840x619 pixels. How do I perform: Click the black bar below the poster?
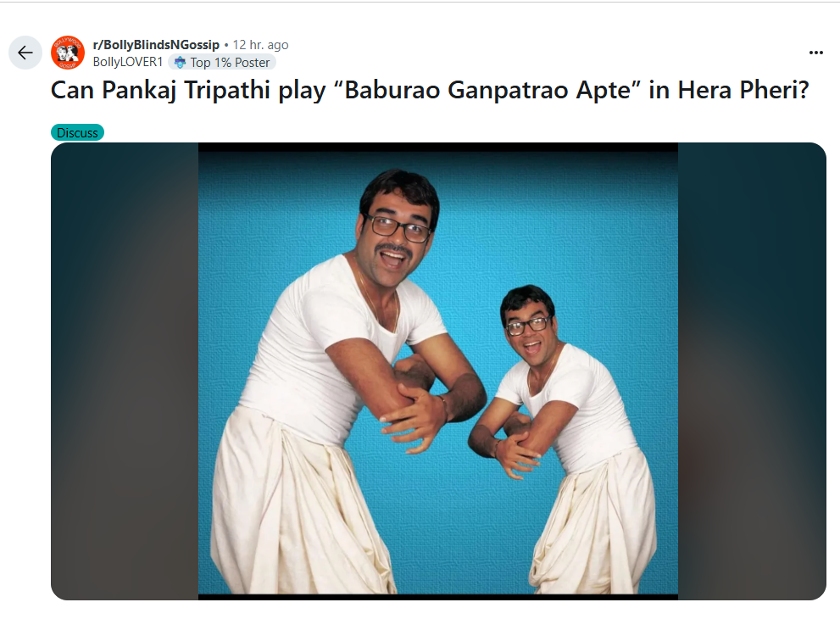tap(438, 597)
